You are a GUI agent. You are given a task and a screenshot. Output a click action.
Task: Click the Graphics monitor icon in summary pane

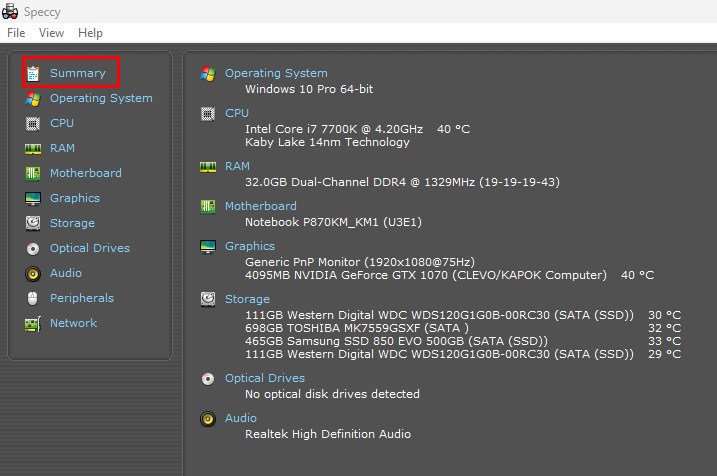(x=208, y=247)
